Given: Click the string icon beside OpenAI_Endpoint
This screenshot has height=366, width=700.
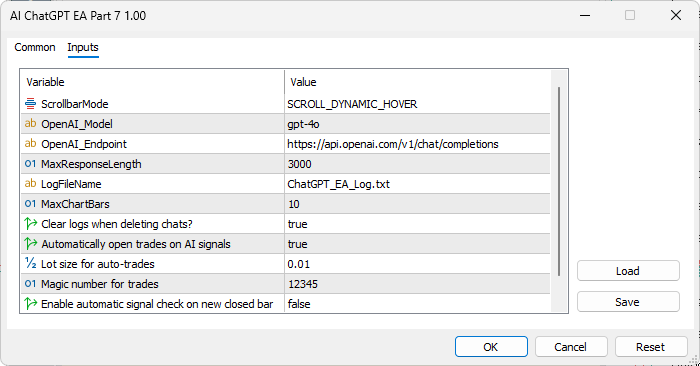Looking at the screenshot, I should (x=30, y=144).
